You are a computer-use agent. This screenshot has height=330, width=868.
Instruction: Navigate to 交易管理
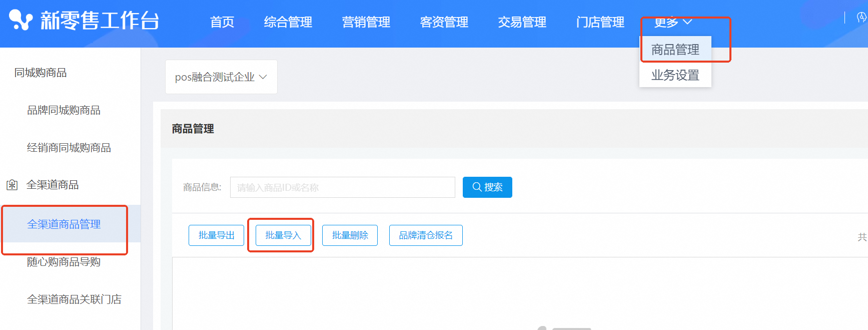(522, 22)
